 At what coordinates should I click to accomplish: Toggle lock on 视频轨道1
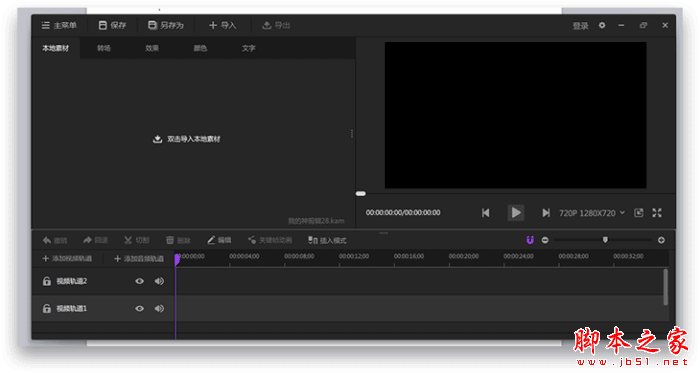(x=46, y=308)
